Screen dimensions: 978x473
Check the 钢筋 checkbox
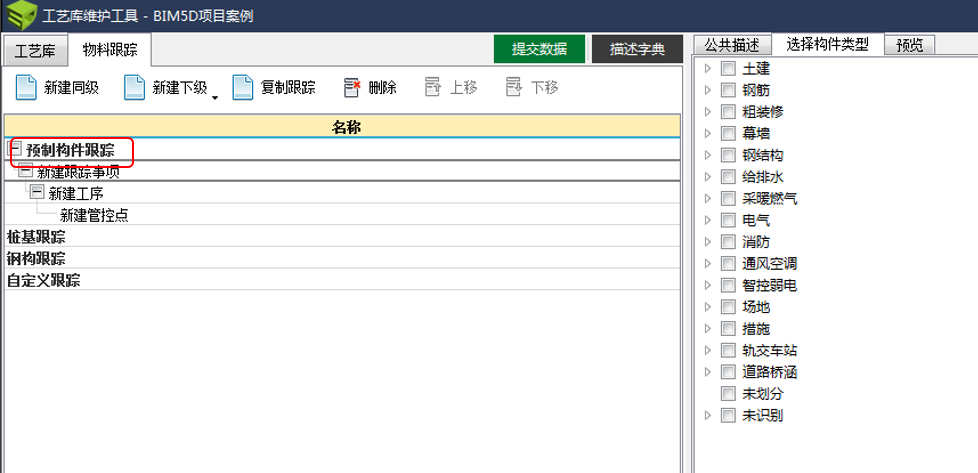tap(728, 90)
